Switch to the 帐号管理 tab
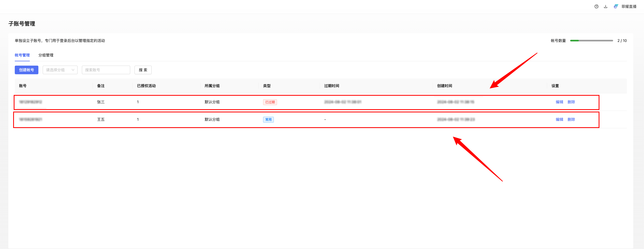 tap(22, 55)
